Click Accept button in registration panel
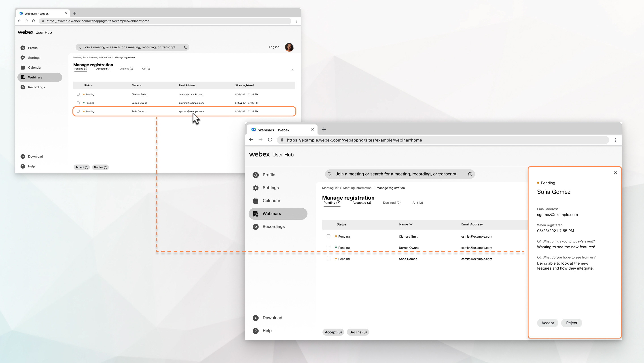The height and width of the screenshot is (363, 644). point(547,323)
